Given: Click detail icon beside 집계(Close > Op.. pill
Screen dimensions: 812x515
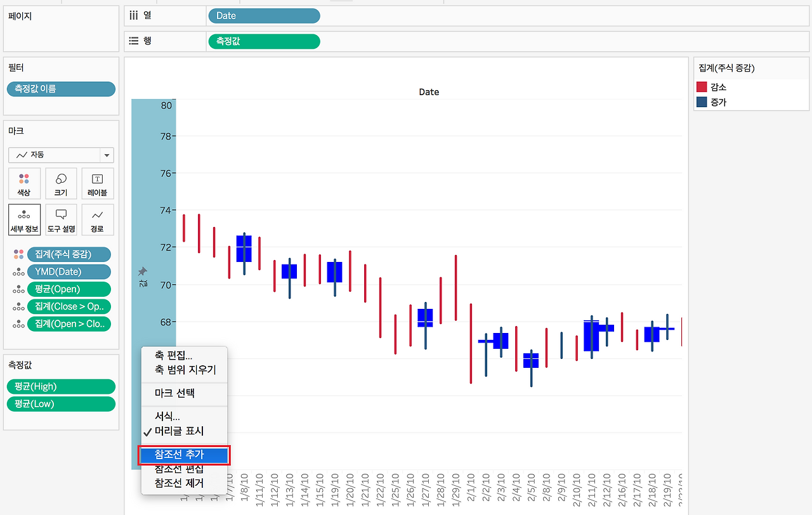Looking at the screenshot, I should pyautogui.click(x=18, y=307).
